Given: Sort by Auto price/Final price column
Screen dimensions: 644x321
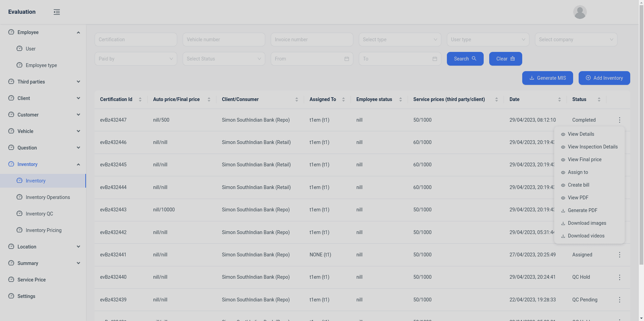Looking at the screenshot, I should pyautogui.click(x=209, y=99).
